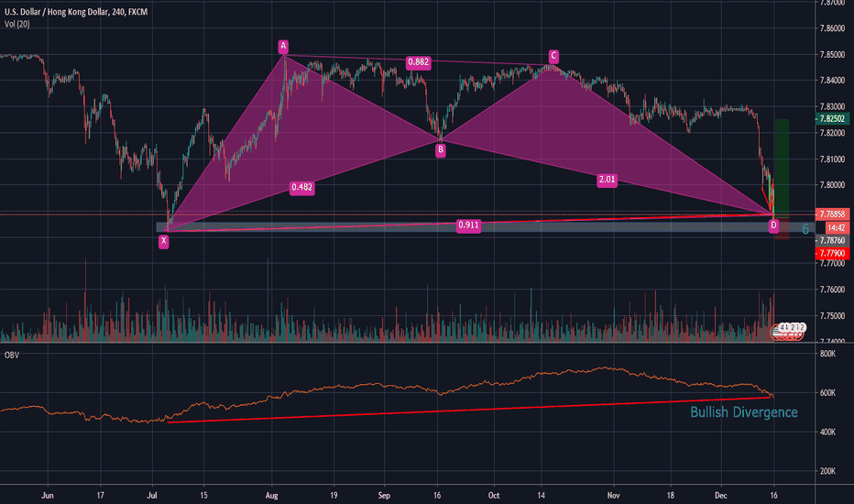Select the red OBV divergence trendline

(468, 410)
